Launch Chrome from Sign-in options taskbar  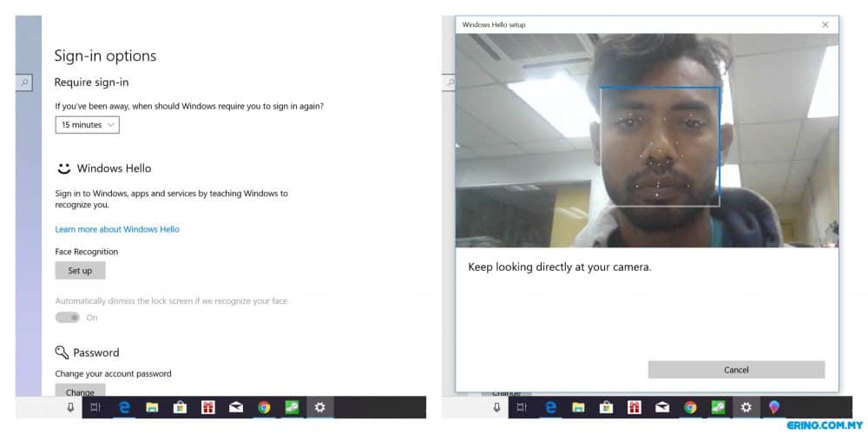tap(264, 408)
